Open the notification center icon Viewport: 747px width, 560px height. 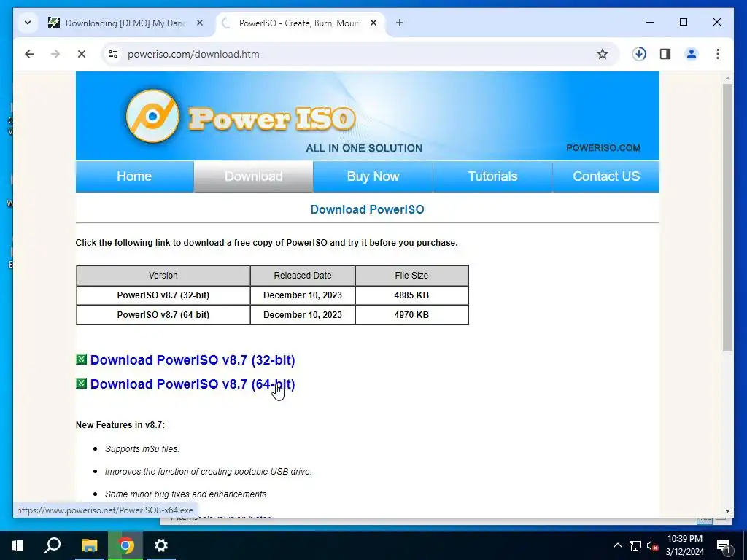click(724, 545)
